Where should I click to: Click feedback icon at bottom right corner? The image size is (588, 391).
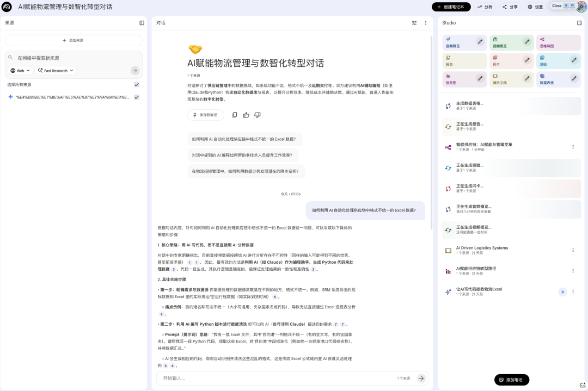pyautogui.click(x=583, y=385)
